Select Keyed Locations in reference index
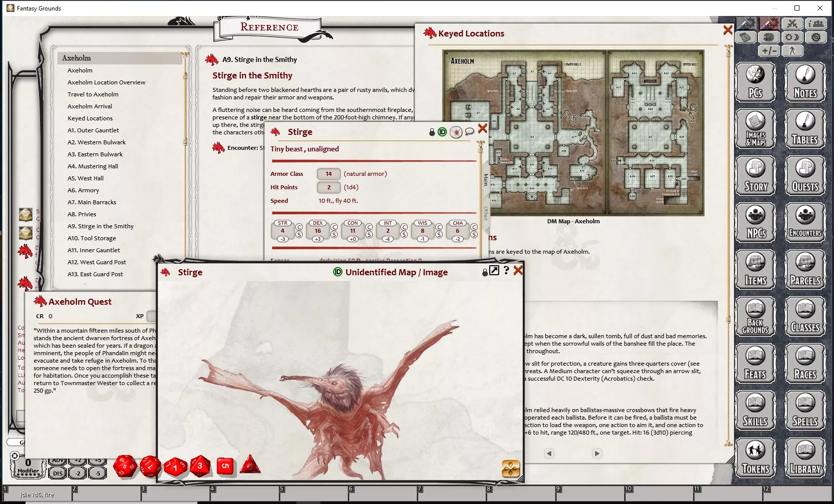The height and width of the screenshot is (504, 834). pyautogui.click(x=90, y=118)
